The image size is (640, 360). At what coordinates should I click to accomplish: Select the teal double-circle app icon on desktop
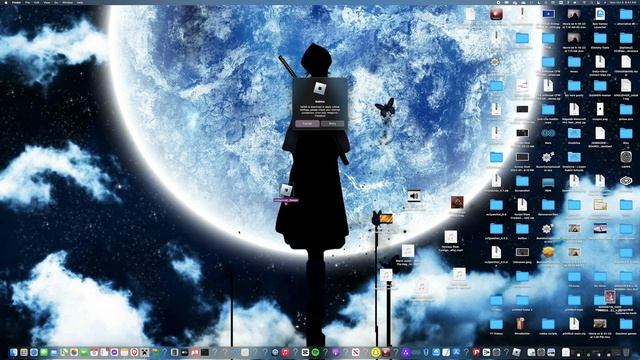(548, 133)
